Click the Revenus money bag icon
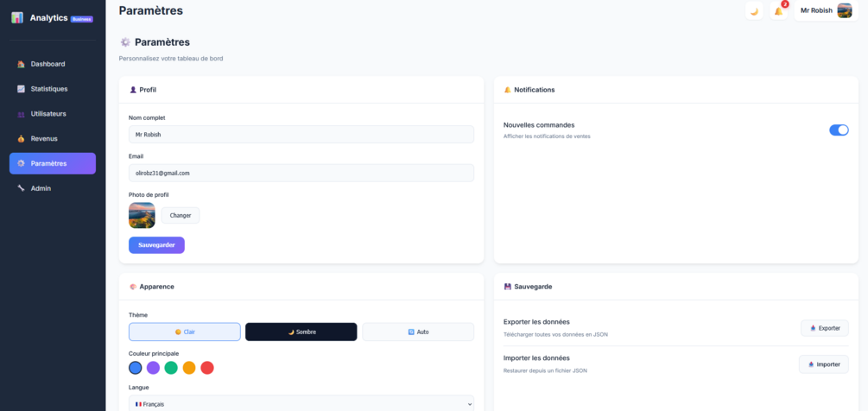Screen dimensions: 868x411 click(x=21, y=139)
